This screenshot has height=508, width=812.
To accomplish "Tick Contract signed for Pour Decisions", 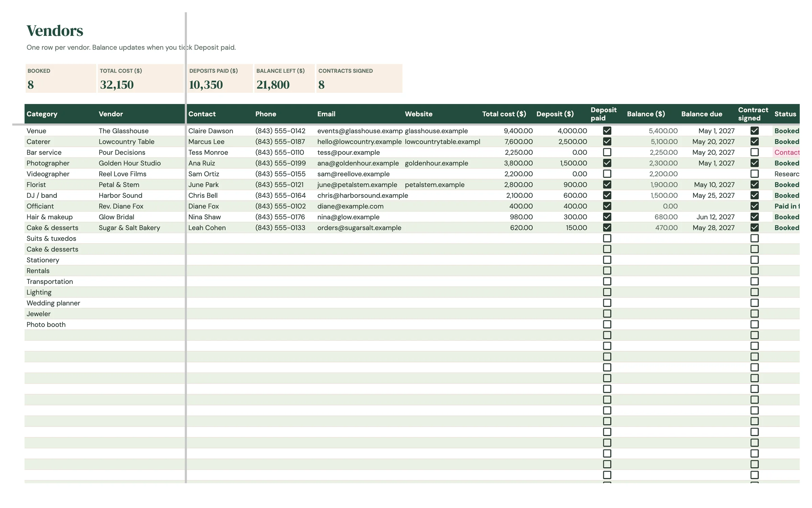I will pyautogui.click(x=754, y=152).
